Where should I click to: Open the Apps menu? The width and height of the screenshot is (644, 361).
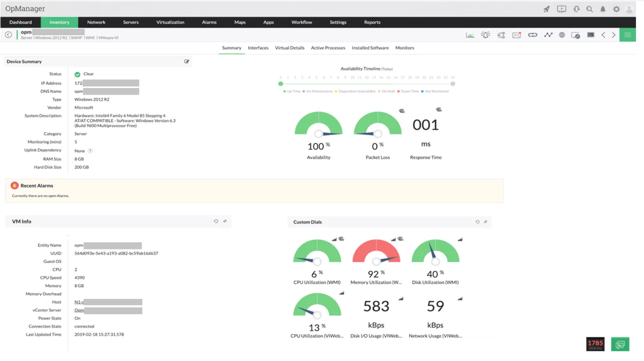tap(269, 22)
